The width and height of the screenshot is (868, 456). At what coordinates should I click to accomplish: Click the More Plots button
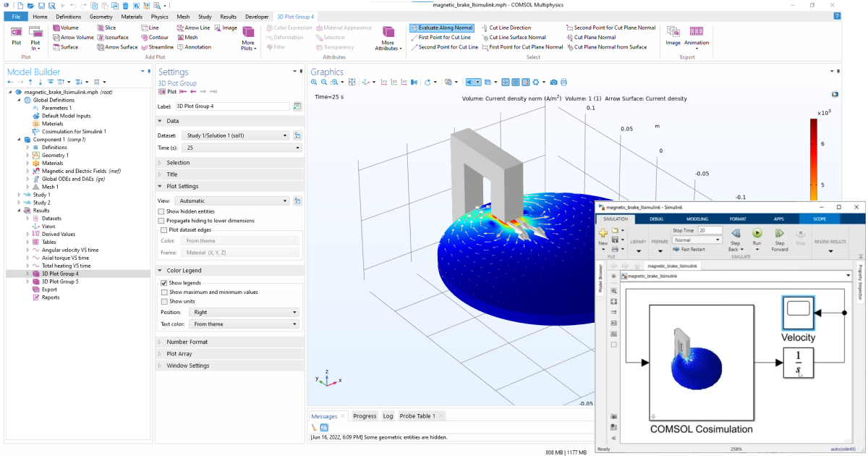(248, 37)
